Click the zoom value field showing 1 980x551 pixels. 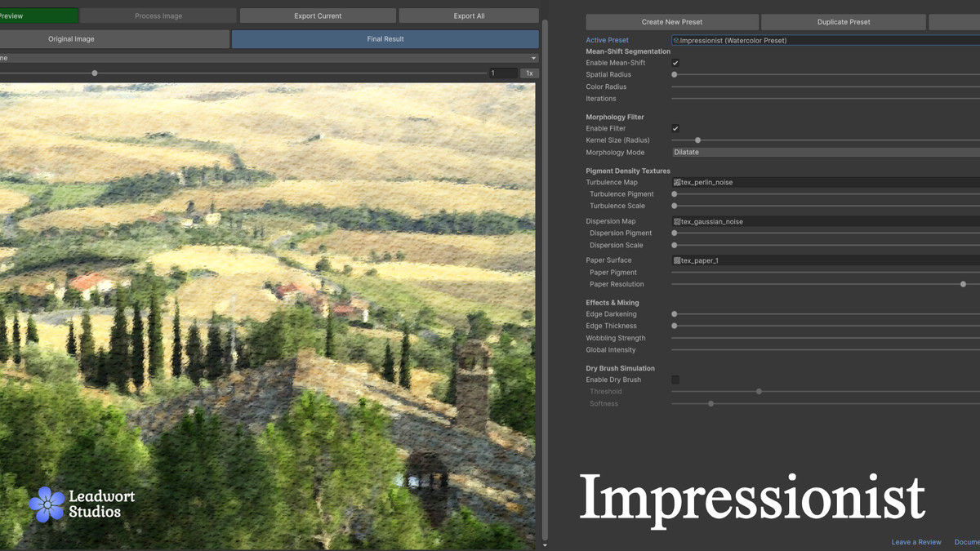(x=503, y=73)
